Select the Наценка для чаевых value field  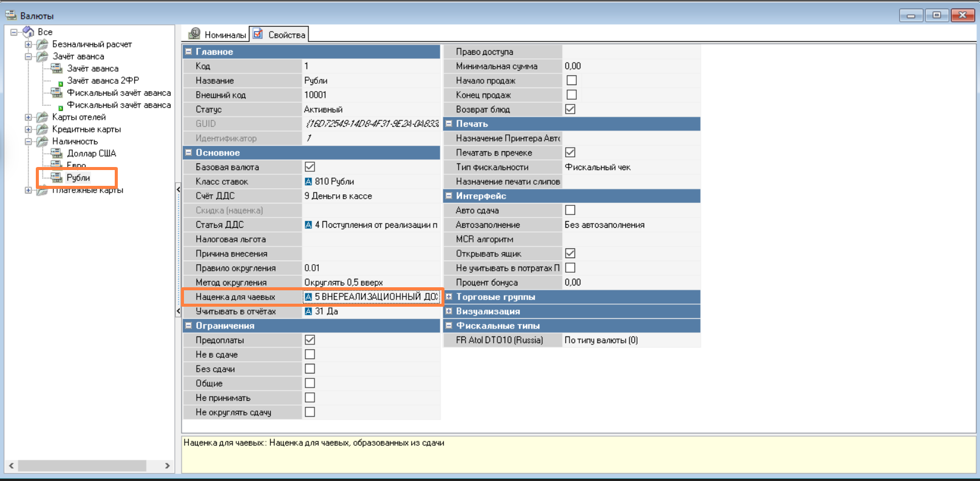pyautogui.click(x=372, y=297)
